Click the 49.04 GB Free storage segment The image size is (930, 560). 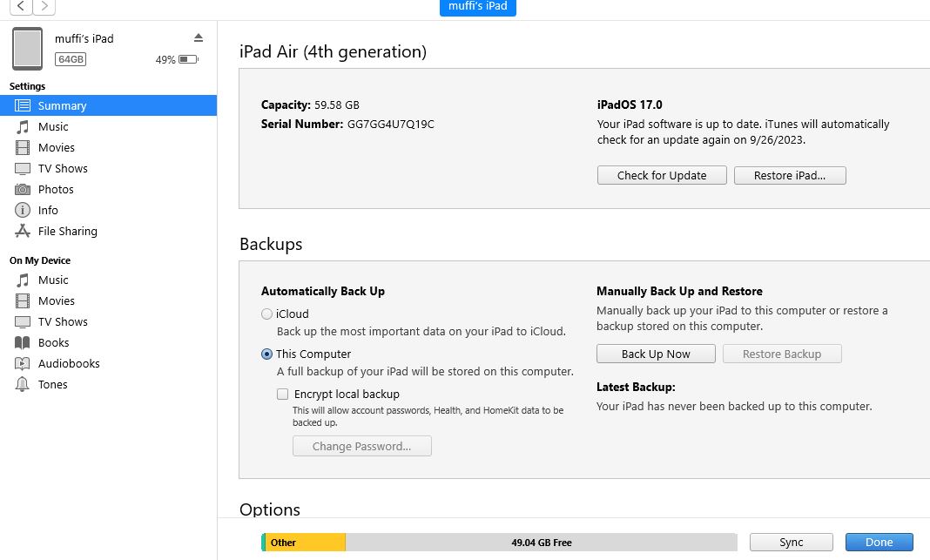point(542,543)
